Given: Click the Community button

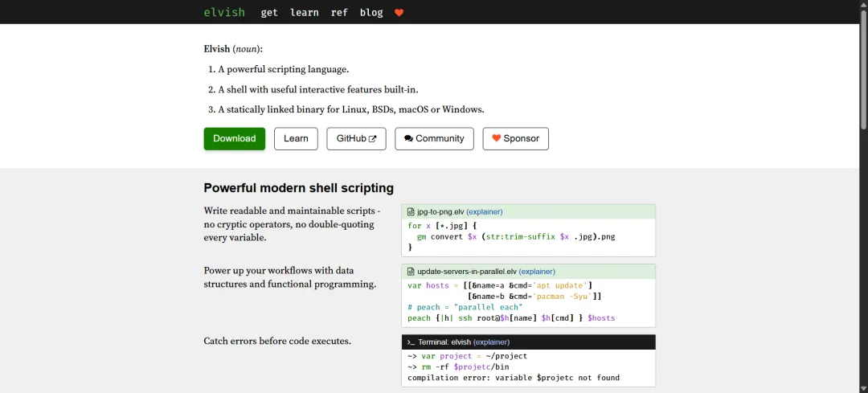Looking at the screenshot, I should (x=434, y=138).
